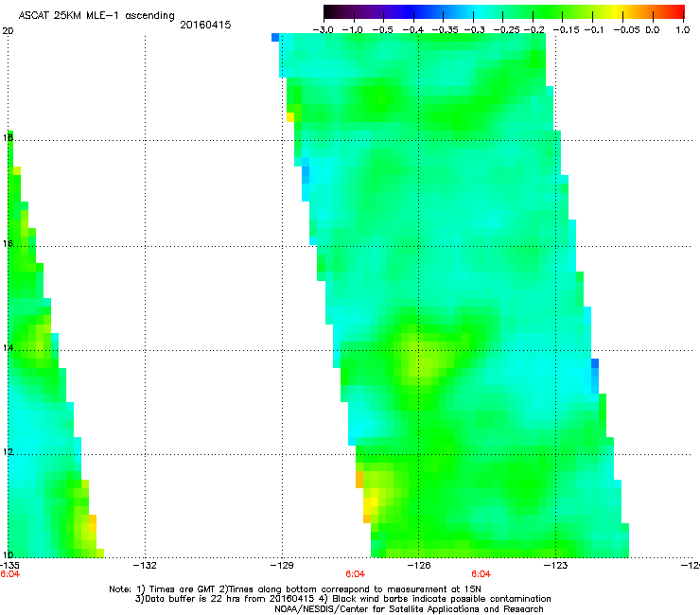Click the longitude label -123

[556, 566]
